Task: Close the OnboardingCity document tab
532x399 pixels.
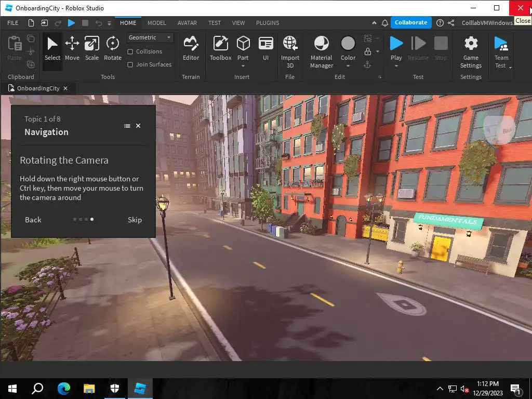Action: click(x=65, y=88)
